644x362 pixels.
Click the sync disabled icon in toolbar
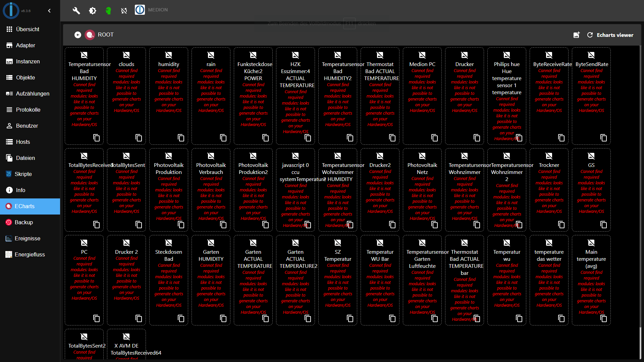point(124,11)
